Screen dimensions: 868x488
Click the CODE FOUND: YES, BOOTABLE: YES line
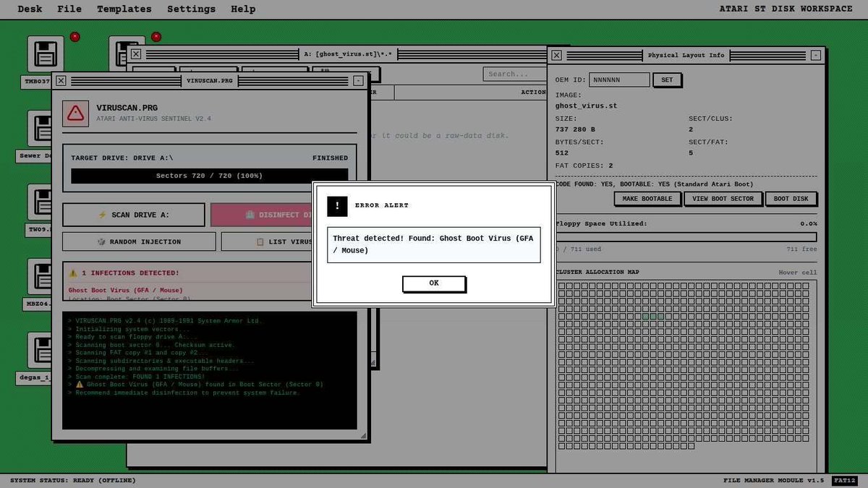(654, 184)
